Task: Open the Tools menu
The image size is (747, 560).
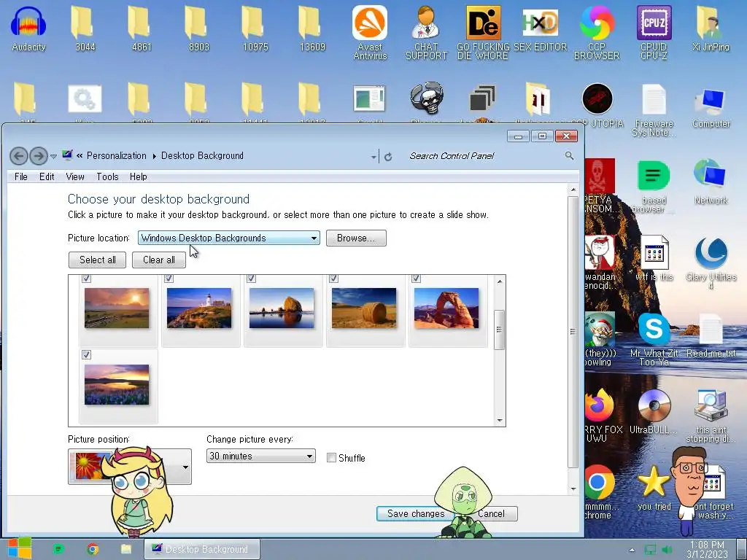Action: tap(107, 176)
